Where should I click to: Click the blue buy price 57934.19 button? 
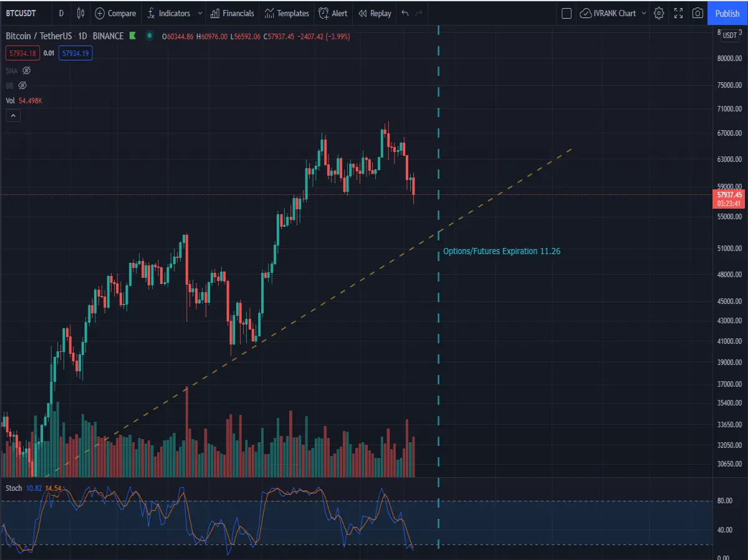pos(75,54)
